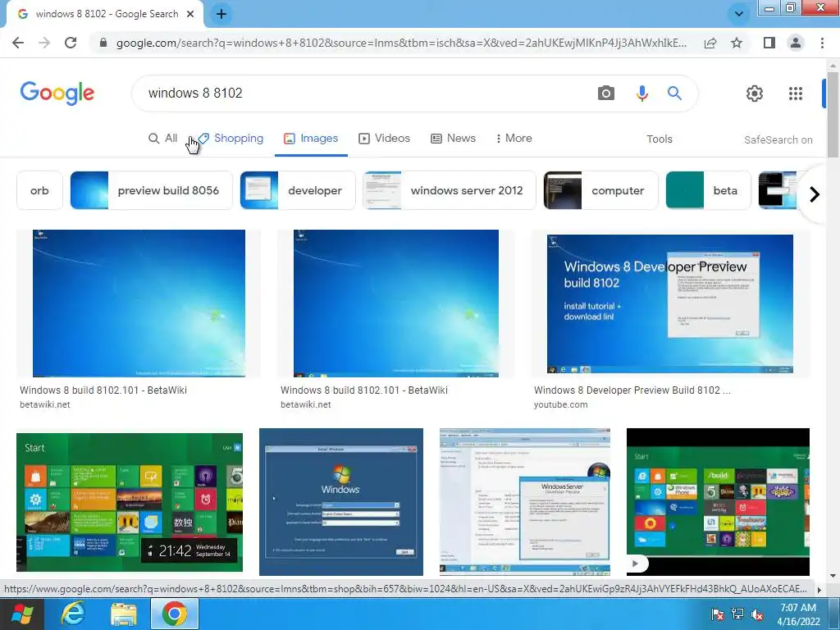840x630 pixels.
Task: Open the first betawiki desktop thumbnail
Action: [139, 304]
